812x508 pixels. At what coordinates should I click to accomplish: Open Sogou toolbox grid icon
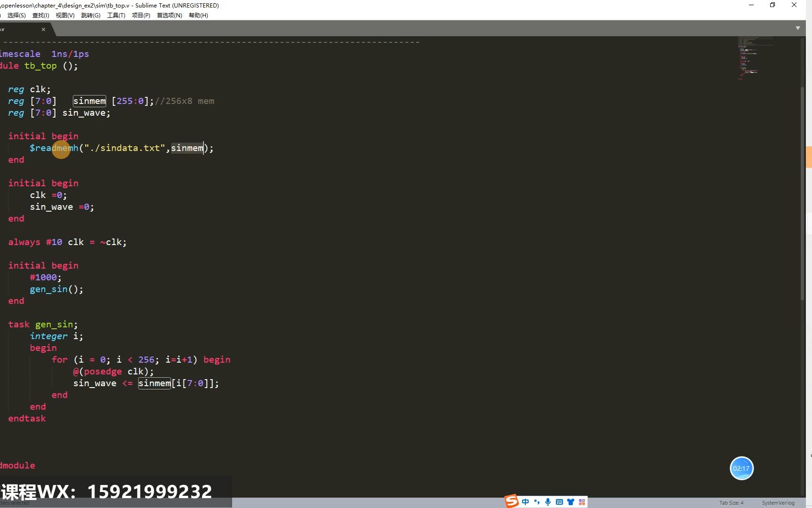[582, 502]
